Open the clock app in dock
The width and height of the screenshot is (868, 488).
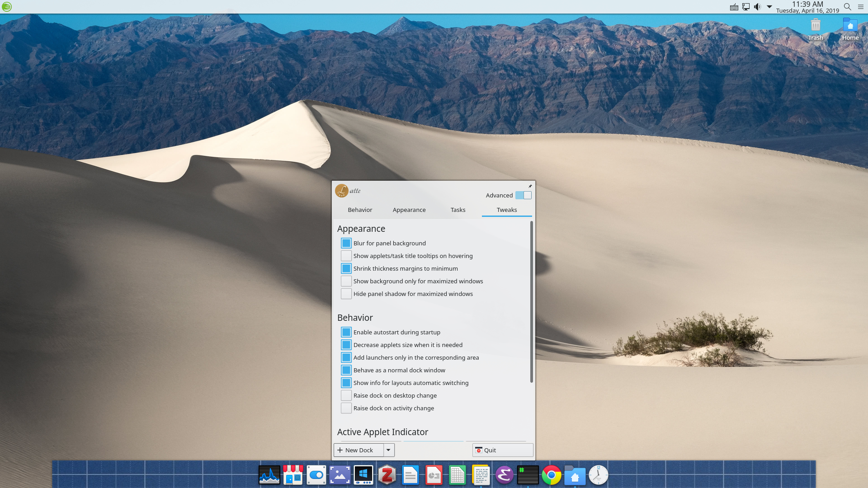tap(598, 475)
